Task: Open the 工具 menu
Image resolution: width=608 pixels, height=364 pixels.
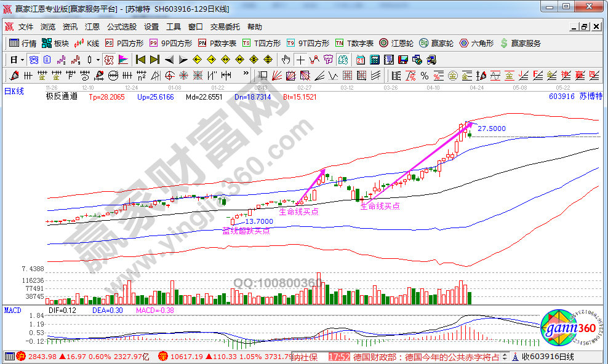Action: [x=174, y=26]
